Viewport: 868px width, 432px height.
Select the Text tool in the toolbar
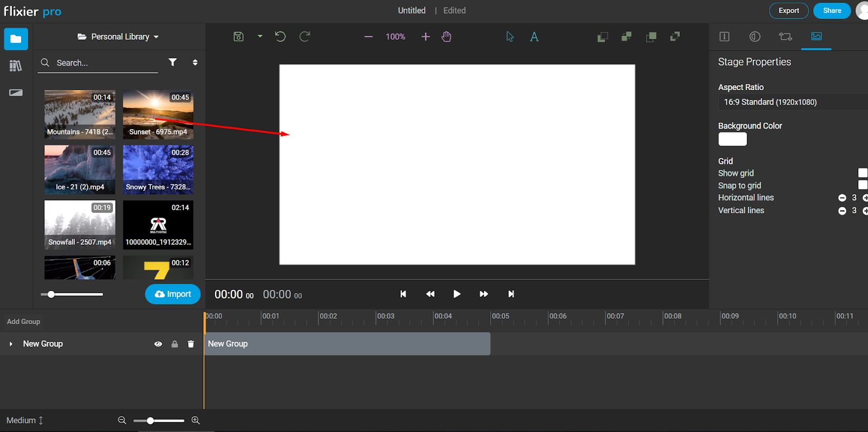point(534,37)
